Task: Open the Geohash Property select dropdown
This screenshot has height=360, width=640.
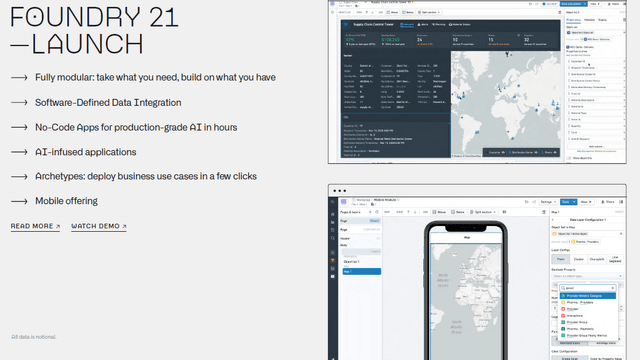Action: coord(587,276)
